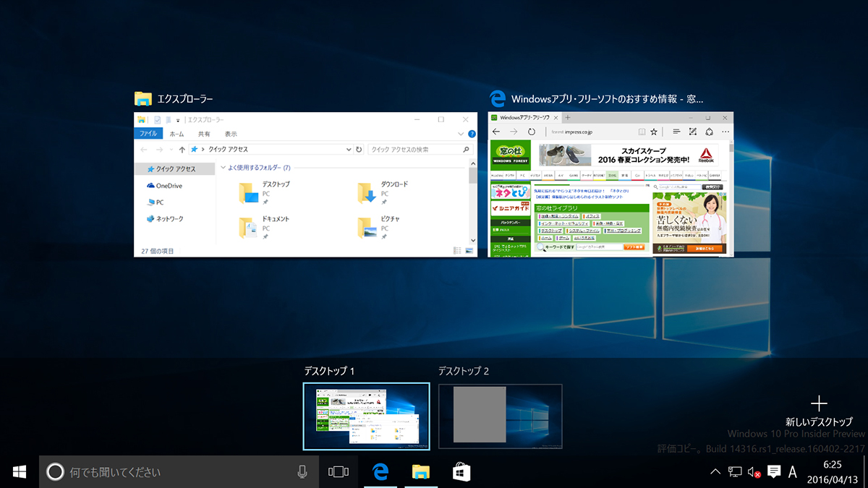Screen dimensions: 868x488
Task: Open File Explorer from the taskbar
Action: pyautogui.click(x=421, y=472)
